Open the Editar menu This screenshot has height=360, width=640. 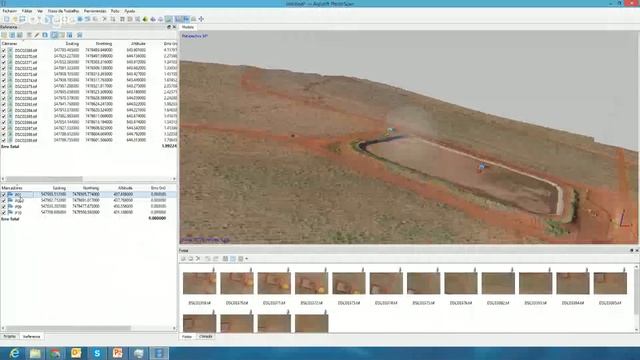point(27,11)
